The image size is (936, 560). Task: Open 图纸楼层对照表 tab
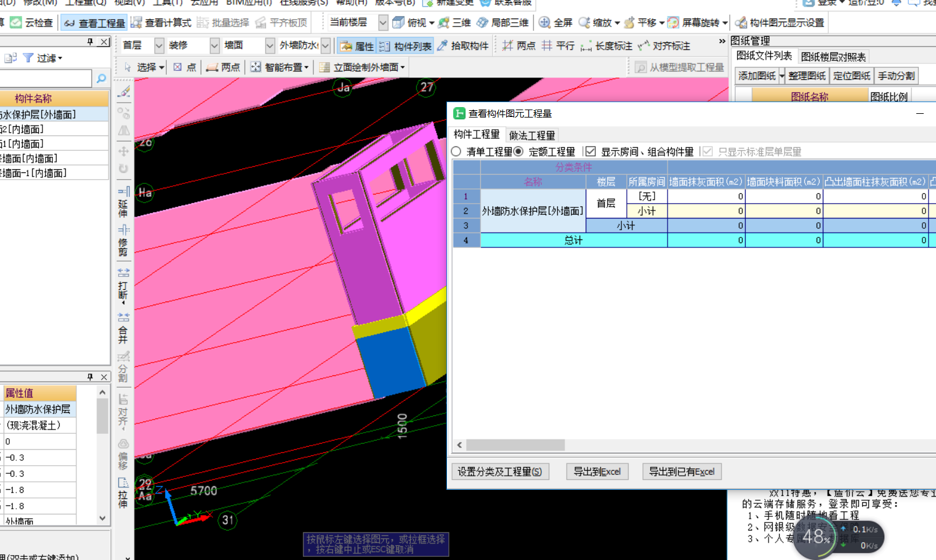tap(833, 57)
